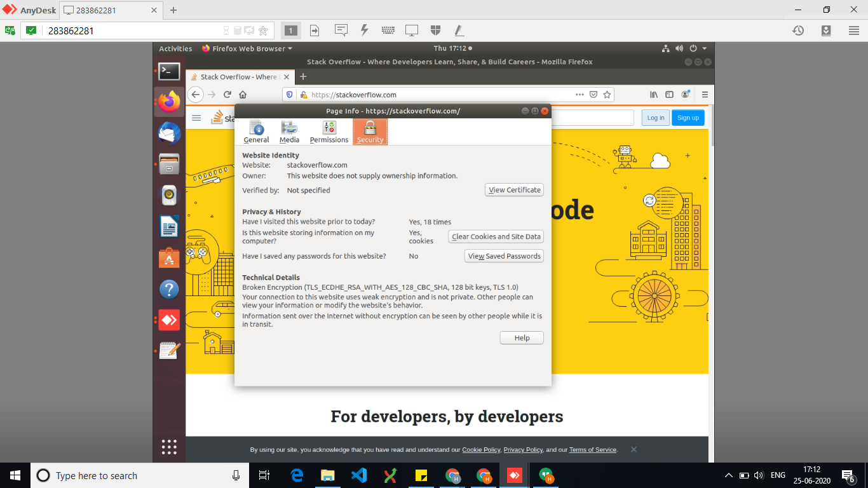Open a new Firefox tab with plus
This screenshot has height=488, width=868.
pos(303,77)
